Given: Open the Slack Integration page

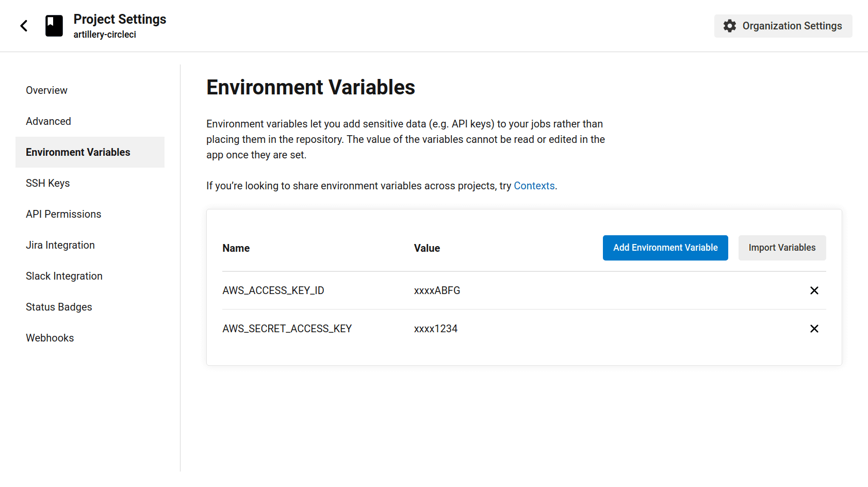Looking at the screenshot, I should (64, 275).
